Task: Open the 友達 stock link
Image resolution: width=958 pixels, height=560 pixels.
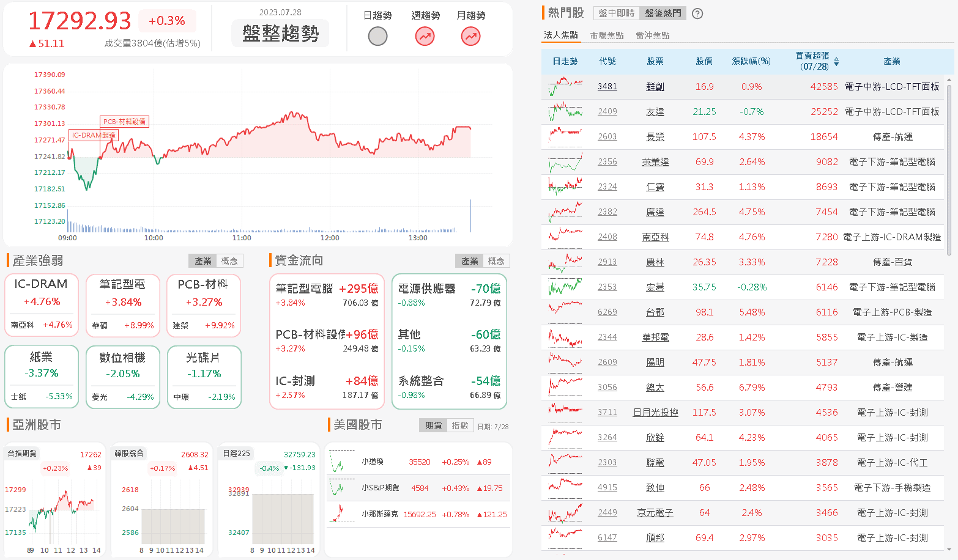Action: click(655, 112)
